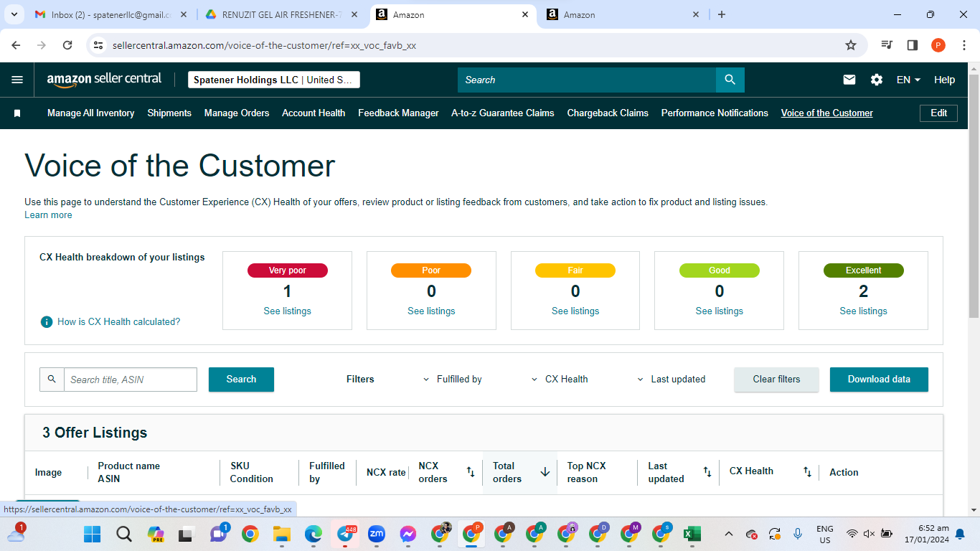
Task: Go to Shipments
Action: pyautogui.click(x=169, y=113)
